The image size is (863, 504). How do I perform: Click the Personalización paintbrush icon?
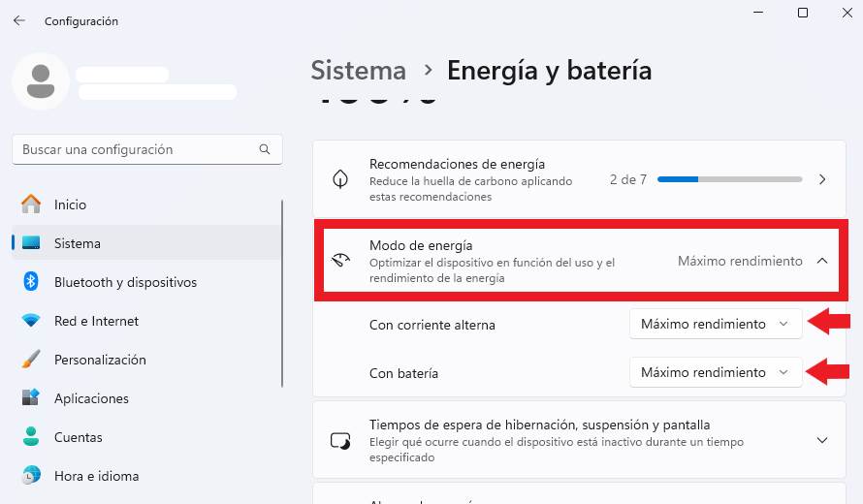point(31,360)
